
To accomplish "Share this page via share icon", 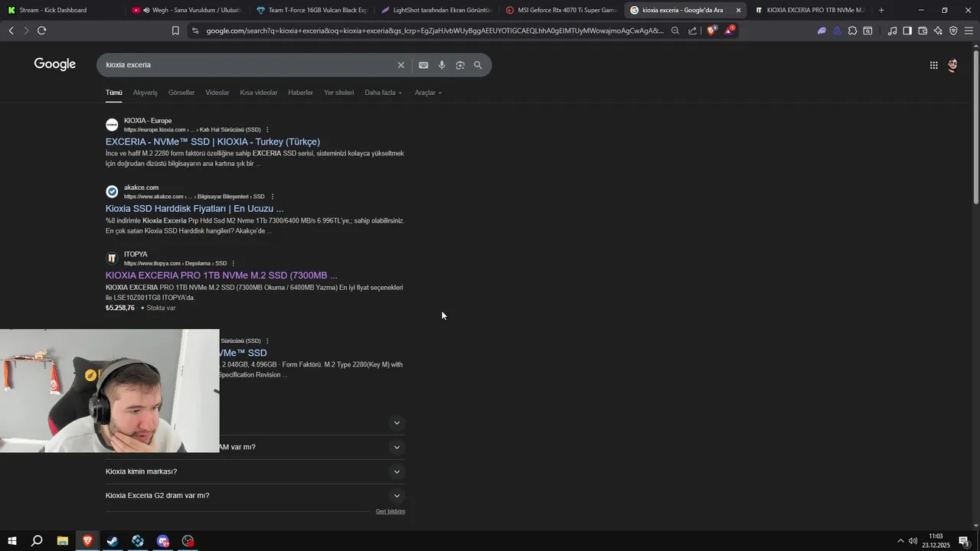I will [693, 31].
